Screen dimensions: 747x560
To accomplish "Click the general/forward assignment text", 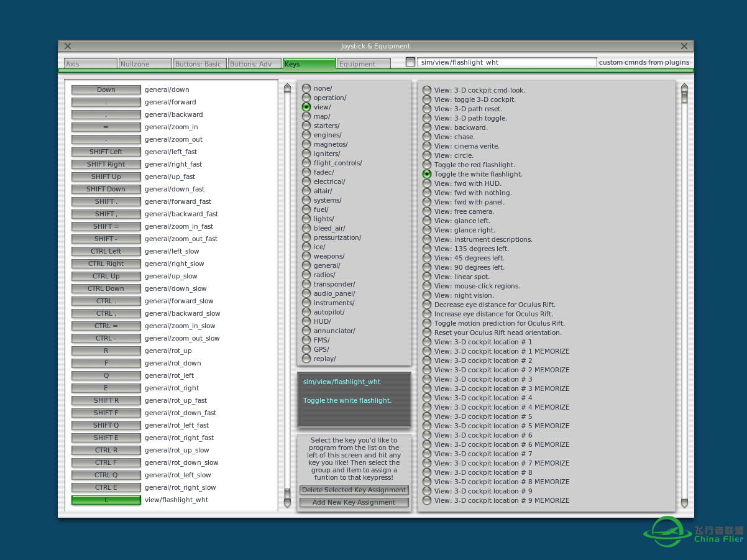I will click(x=170, y=102).
